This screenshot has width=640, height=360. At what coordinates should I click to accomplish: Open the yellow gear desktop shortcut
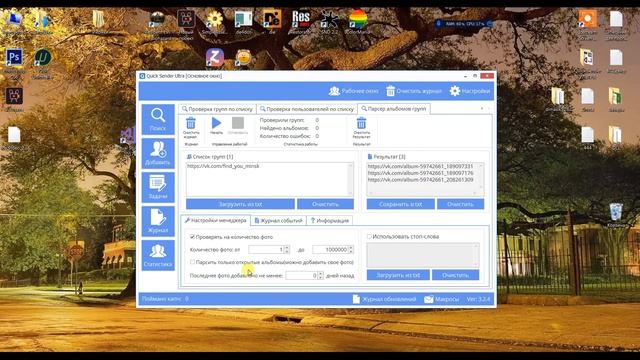(x=215, y=19)
